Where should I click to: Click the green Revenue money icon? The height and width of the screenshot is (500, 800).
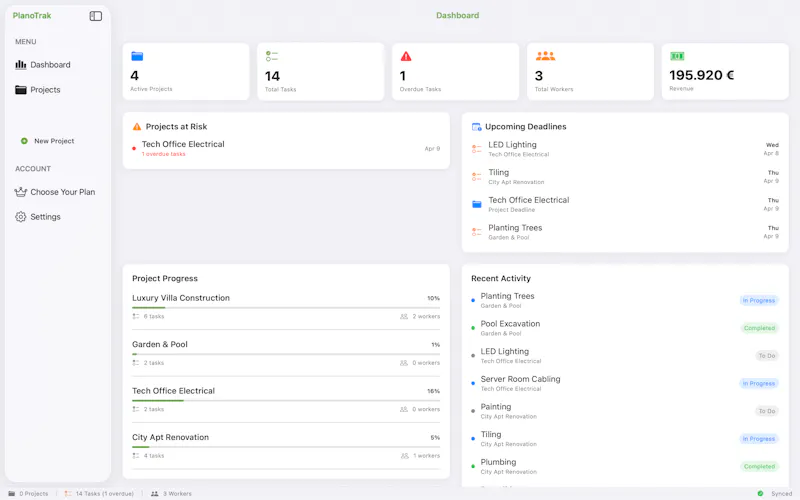677,56
